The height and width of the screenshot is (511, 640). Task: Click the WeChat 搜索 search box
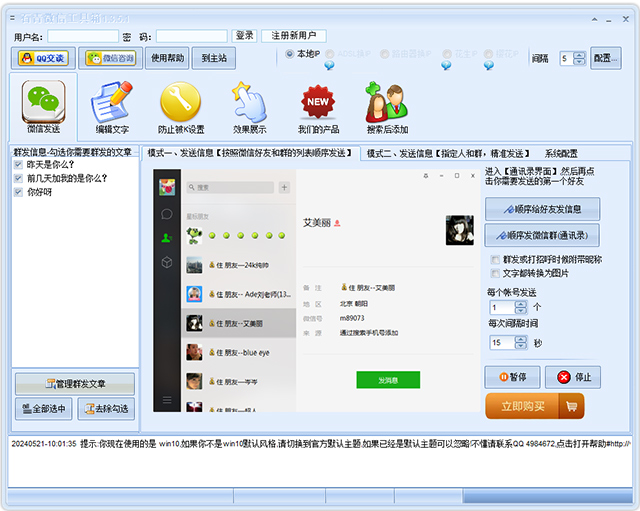pos(230,187)
